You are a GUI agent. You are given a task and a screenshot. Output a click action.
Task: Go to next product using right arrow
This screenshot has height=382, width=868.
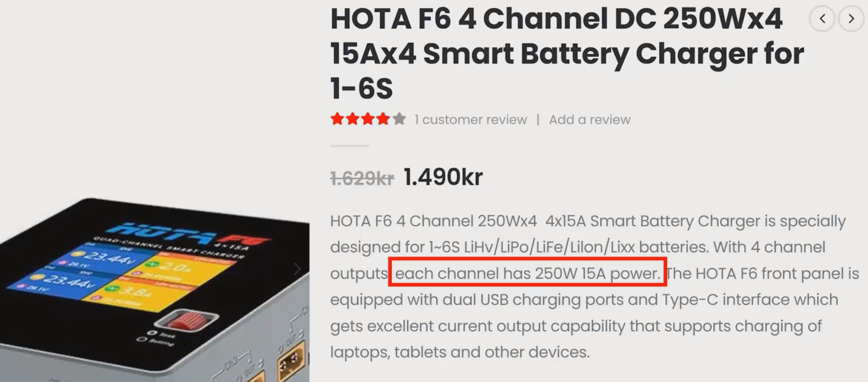point(851,19)
